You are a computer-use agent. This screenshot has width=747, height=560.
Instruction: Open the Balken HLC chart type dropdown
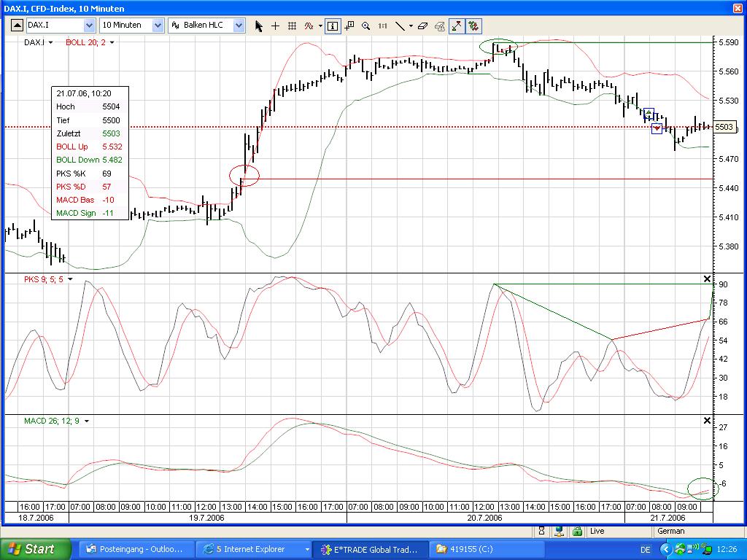[237, 25]
